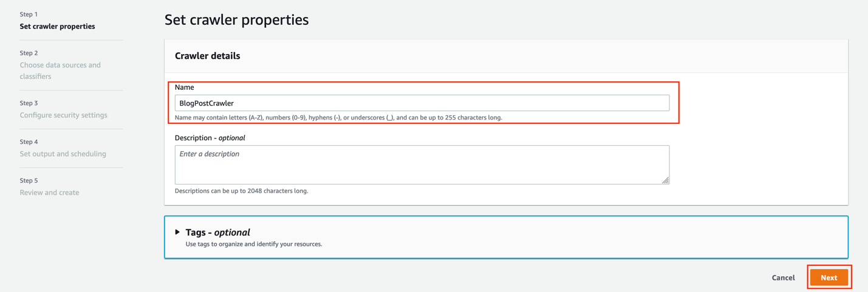Click the Step 3 label in sidebar
This screenshot has width=868, height=292.
[x=29, y=103]
